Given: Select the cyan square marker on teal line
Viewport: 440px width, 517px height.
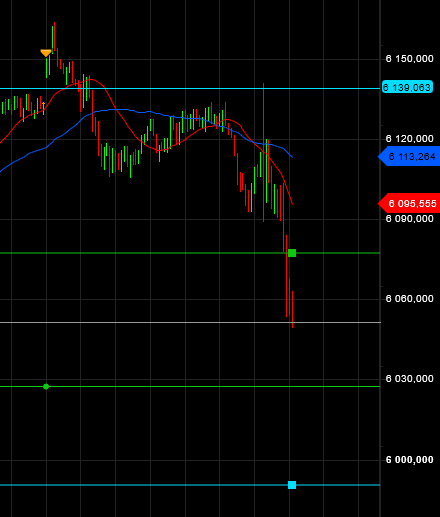Looking at the screenshot, I should tap(292, 485).
